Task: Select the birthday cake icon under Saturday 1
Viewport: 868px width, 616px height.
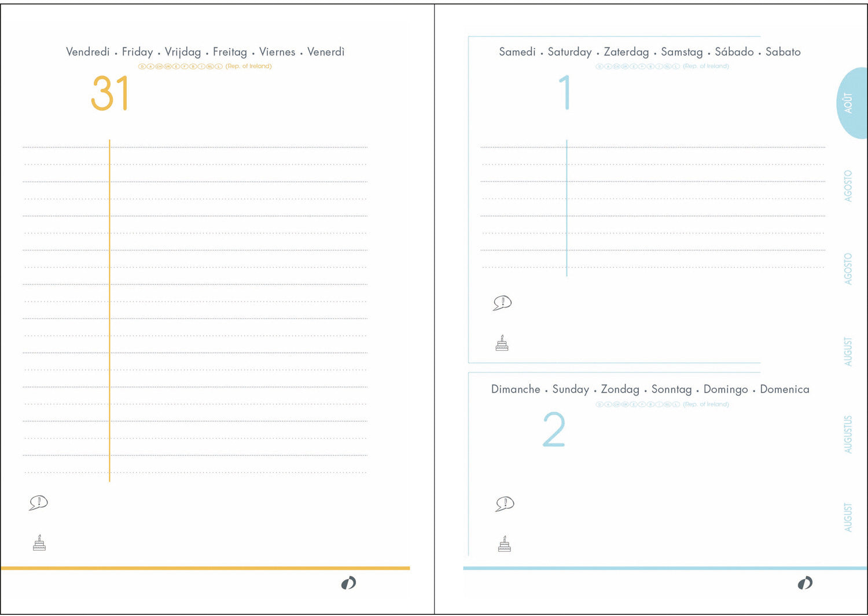Action: (x=502, y=343)
